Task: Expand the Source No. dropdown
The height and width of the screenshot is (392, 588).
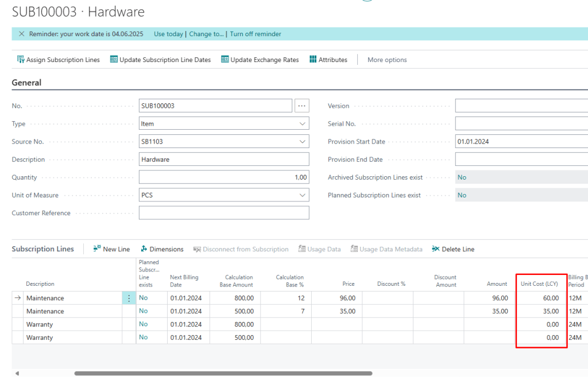Action: [303, 142]
